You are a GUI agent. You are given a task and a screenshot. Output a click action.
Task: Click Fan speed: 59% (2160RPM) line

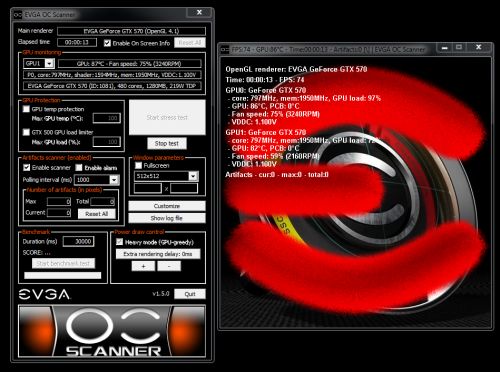pos(275,156)
